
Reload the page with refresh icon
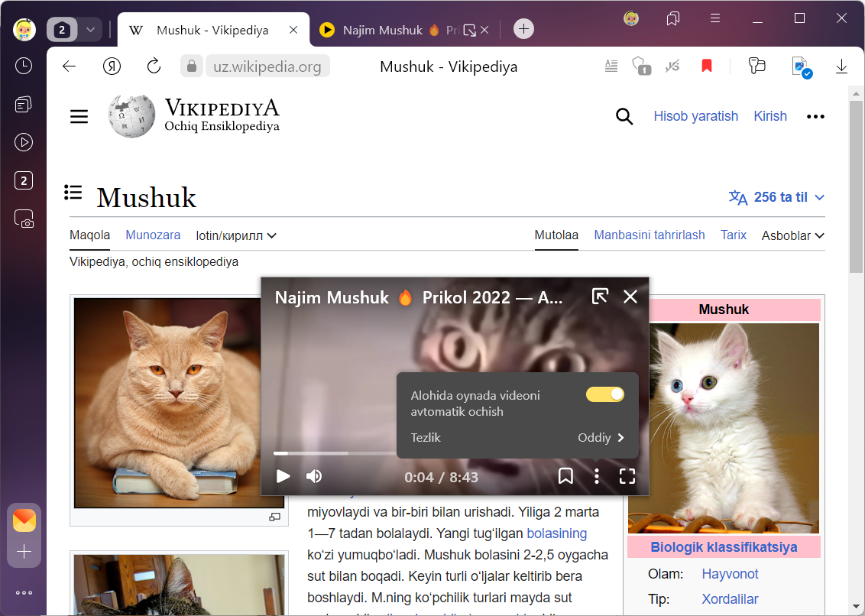click(x=154, y=66)
